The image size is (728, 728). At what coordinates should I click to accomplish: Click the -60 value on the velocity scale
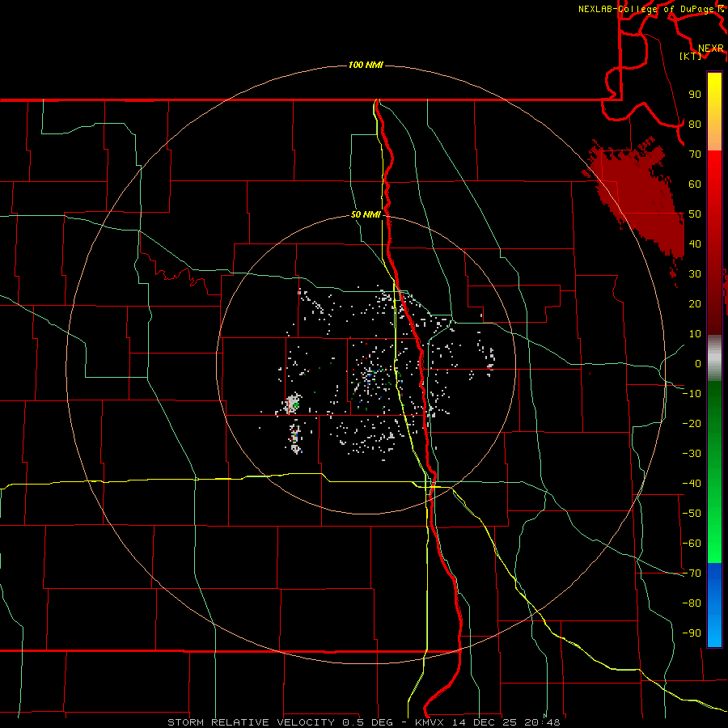[692, 544]
